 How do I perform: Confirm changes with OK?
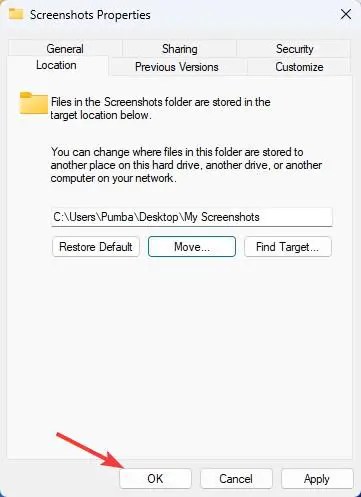click(x=155, y=479)
